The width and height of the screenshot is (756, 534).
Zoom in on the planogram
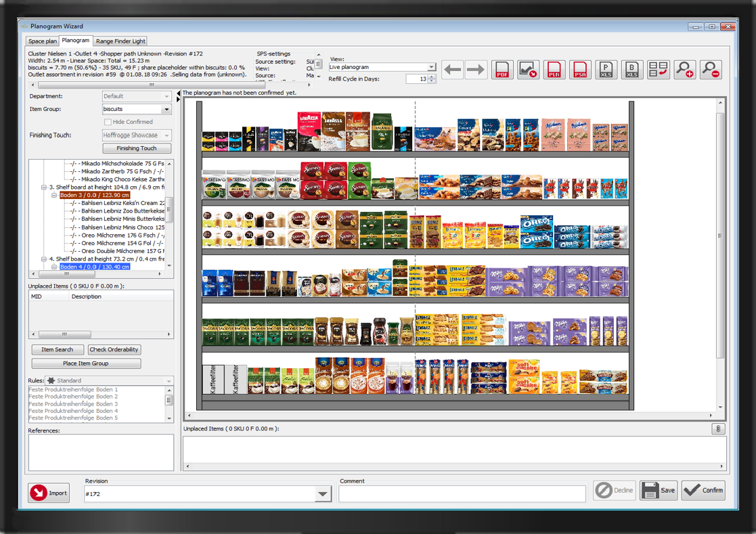coord(685,70)
